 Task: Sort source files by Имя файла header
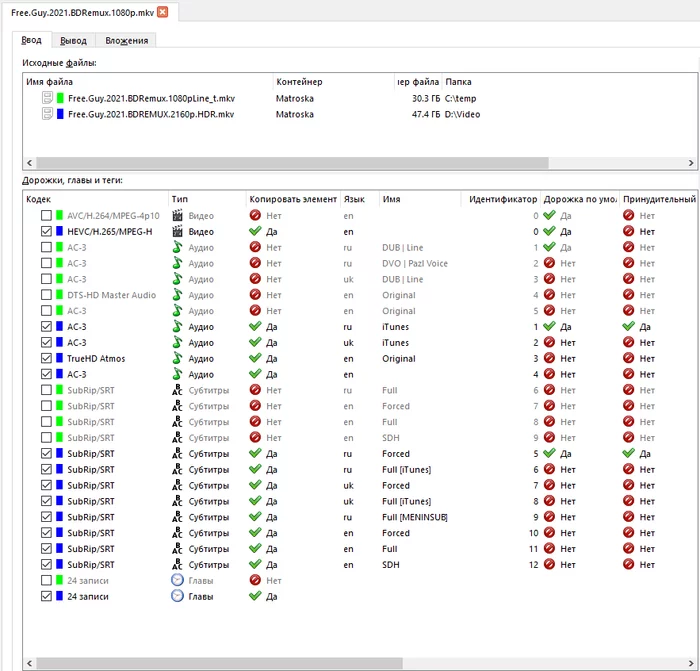pos(148,82)
